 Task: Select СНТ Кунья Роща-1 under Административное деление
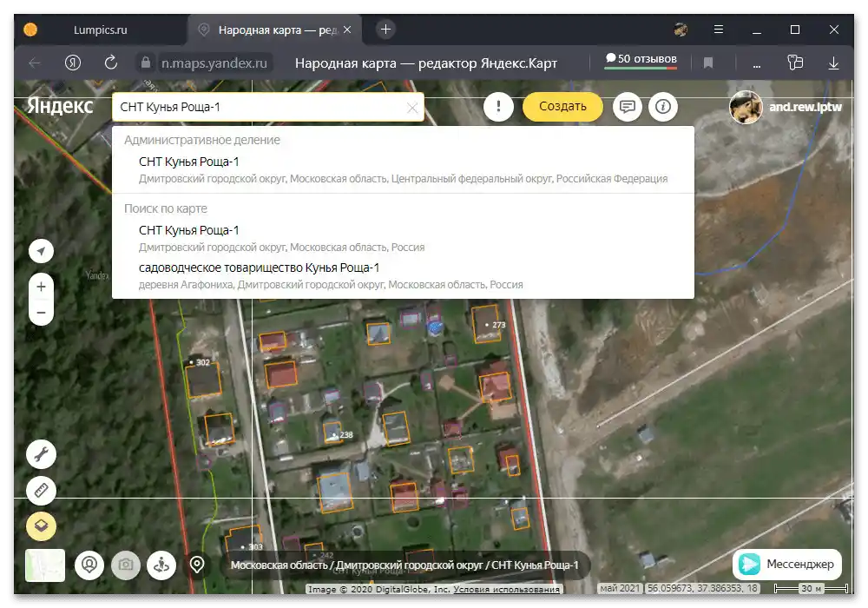click(403, 169)
